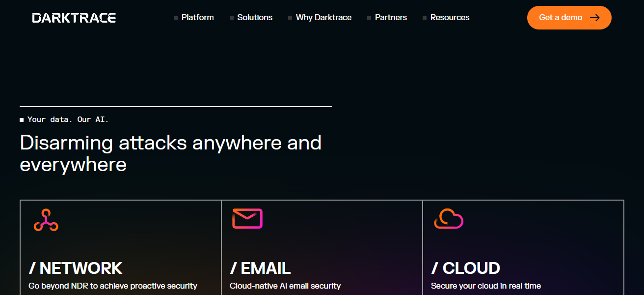Expand the Platform navigation menu
This screenshot has height=295, width=644.
[197, 18]
